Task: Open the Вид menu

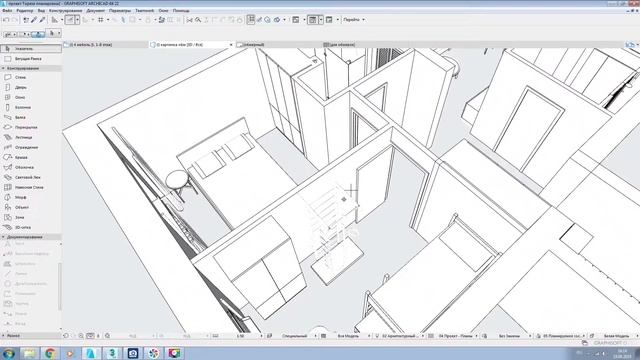Action: pos(41,11)
